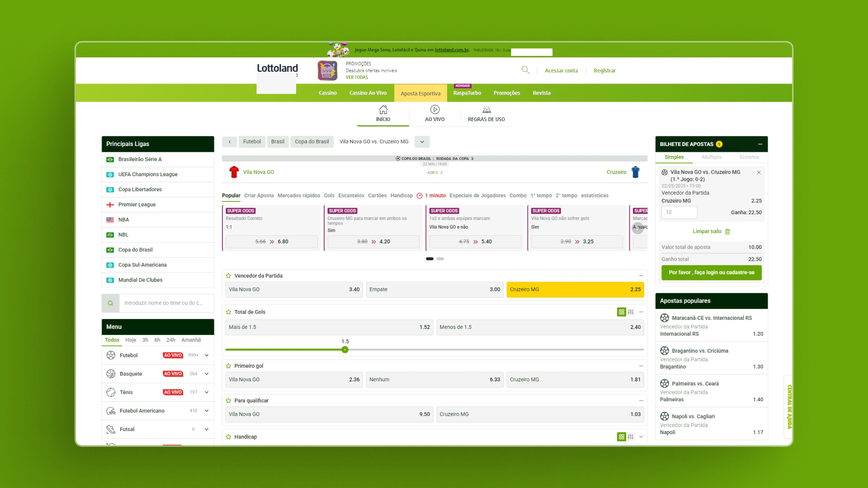This screenshot has width=868, height=488.
Task: Select Cruzeiro MG to qualify 1.03
Action: tap(540, 414)
